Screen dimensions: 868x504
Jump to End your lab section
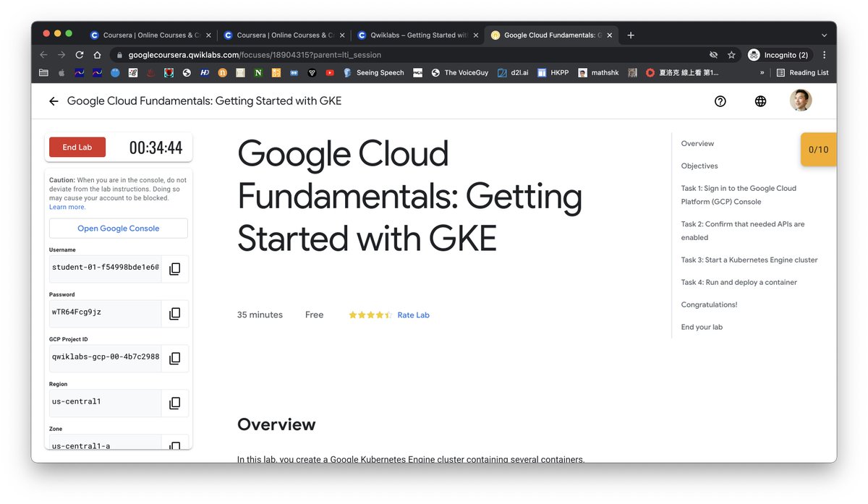pyautogui.click(x=702, y=327)
